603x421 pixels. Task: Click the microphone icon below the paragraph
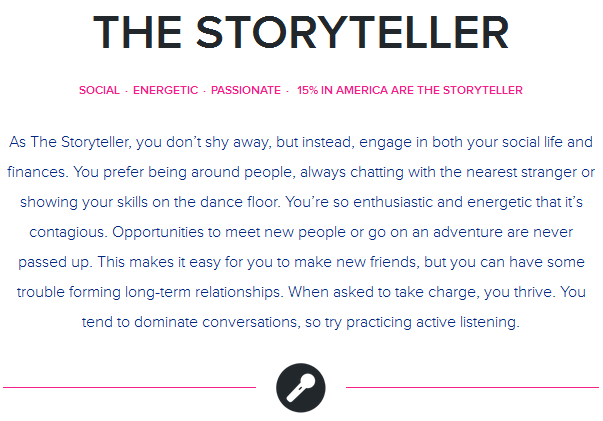[x=301, y=386]
